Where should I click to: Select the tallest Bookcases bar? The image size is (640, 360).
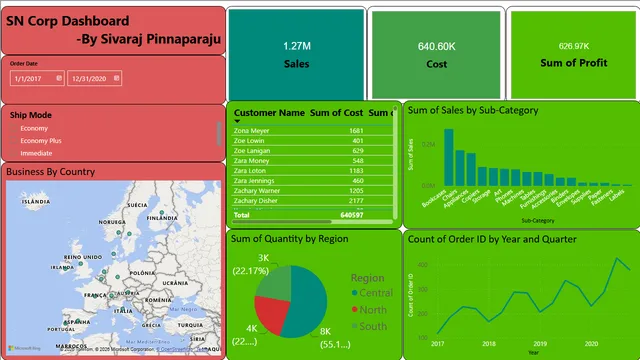pos(449,158)
